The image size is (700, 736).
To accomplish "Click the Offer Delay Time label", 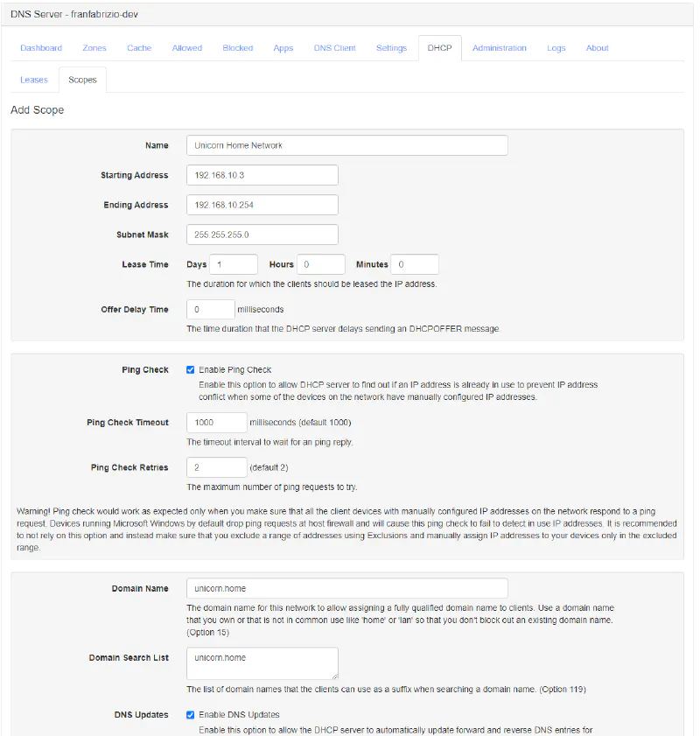I will pyautogui.click(x=135, y=310).
